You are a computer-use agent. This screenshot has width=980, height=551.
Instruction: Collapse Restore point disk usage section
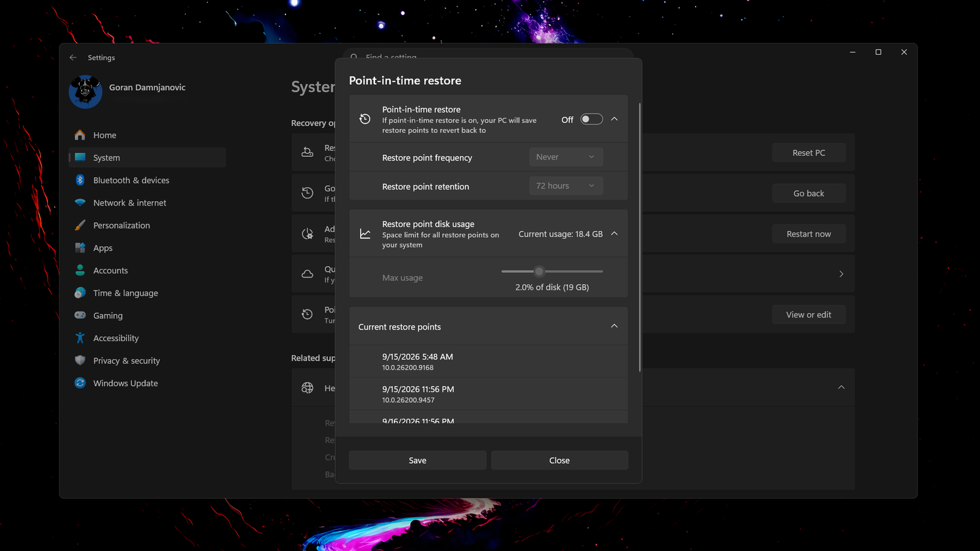[x=614, y=234]
